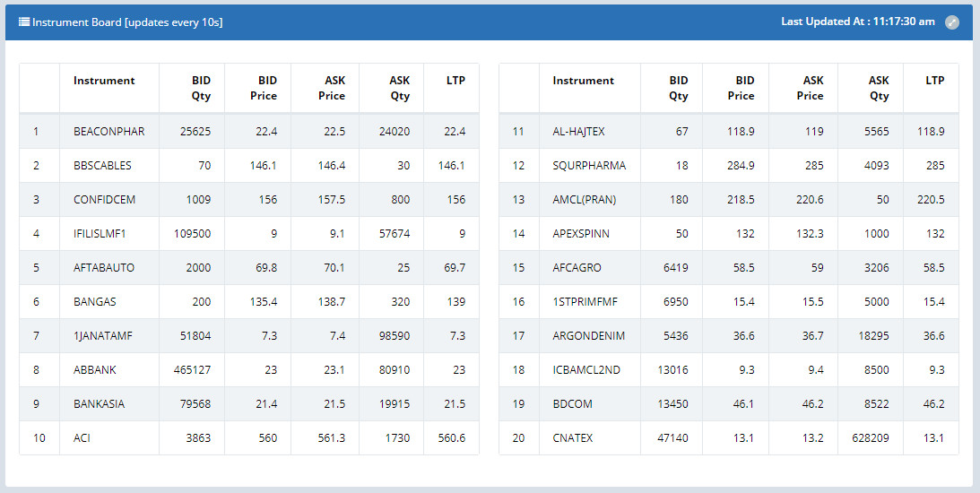This screenshot has width=980, height=493.
Task: Click AL-HAJTEX in the right table
Action: tap(578, 132)
